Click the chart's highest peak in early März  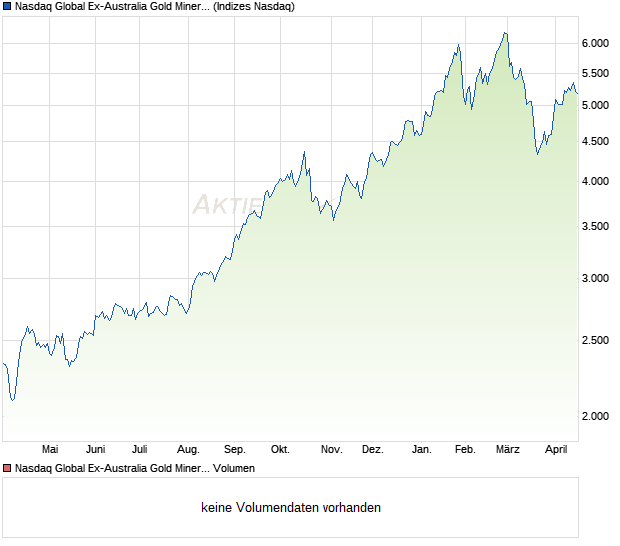[x=505, y=33]
